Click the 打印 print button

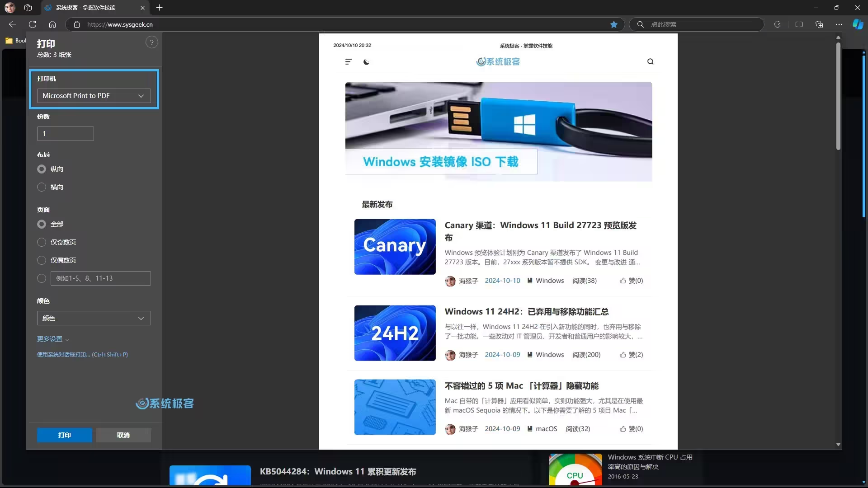tap(65, 435)
